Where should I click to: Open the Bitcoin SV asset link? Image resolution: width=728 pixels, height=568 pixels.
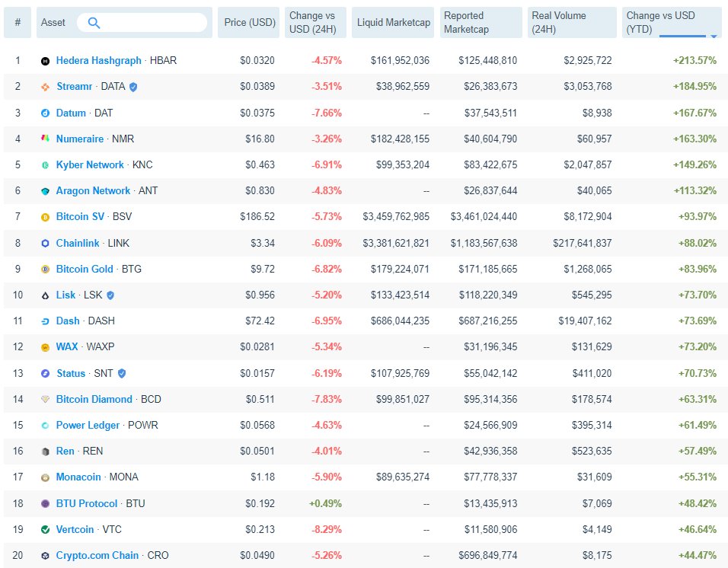(x=80, y=216)
